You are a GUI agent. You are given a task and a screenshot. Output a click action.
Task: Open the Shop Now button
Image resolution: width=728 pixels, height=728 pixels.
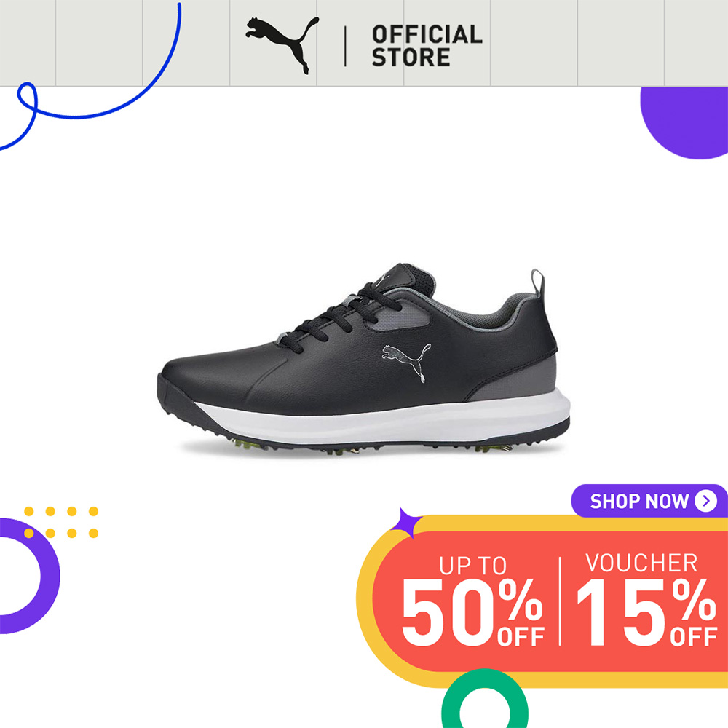click(649, 501)
